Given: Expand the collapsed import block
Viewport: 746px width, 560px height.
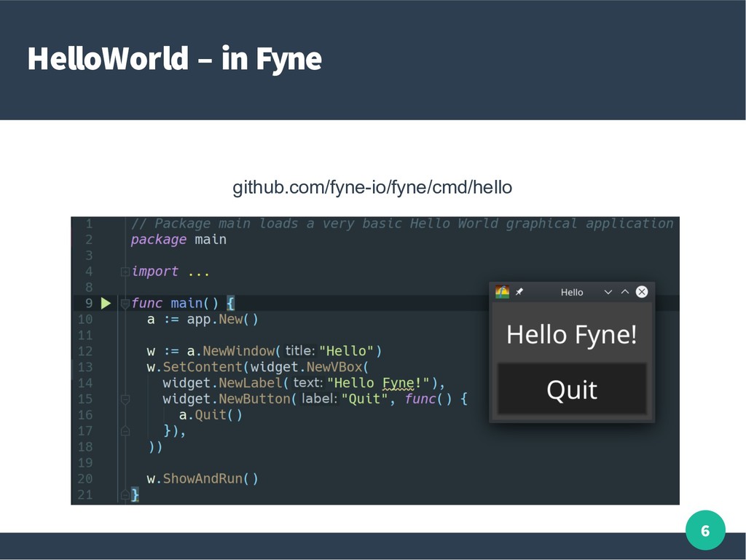Looking at the screenshot, I should pos(125,272).
